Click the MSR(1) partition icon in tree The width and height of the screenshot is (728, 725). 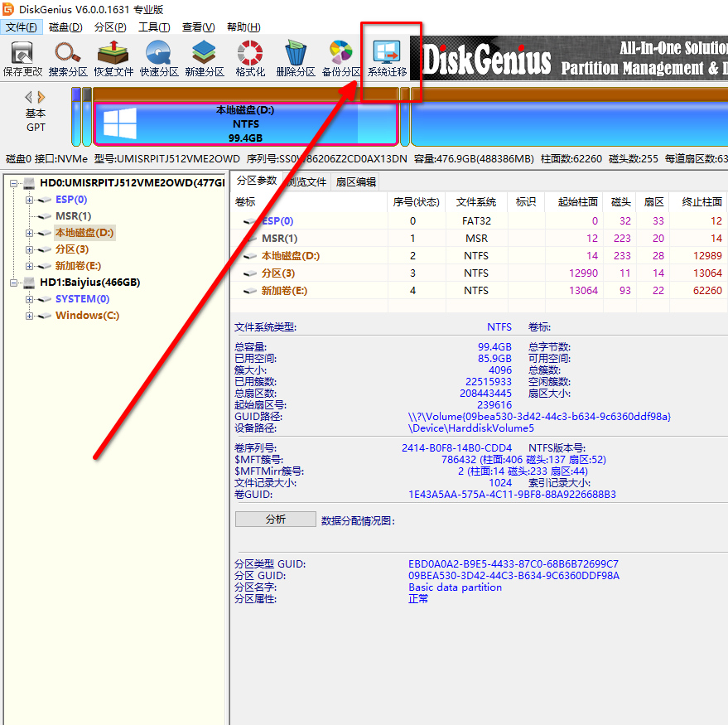pos(45,216)
